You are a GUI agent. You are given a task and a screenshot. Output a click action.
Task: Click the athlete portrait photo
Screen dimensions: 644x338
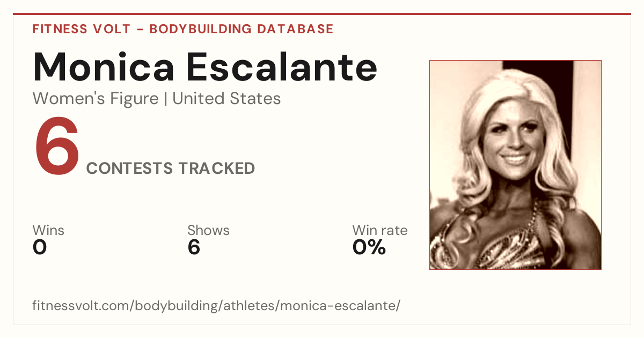[x=515, y=165]
